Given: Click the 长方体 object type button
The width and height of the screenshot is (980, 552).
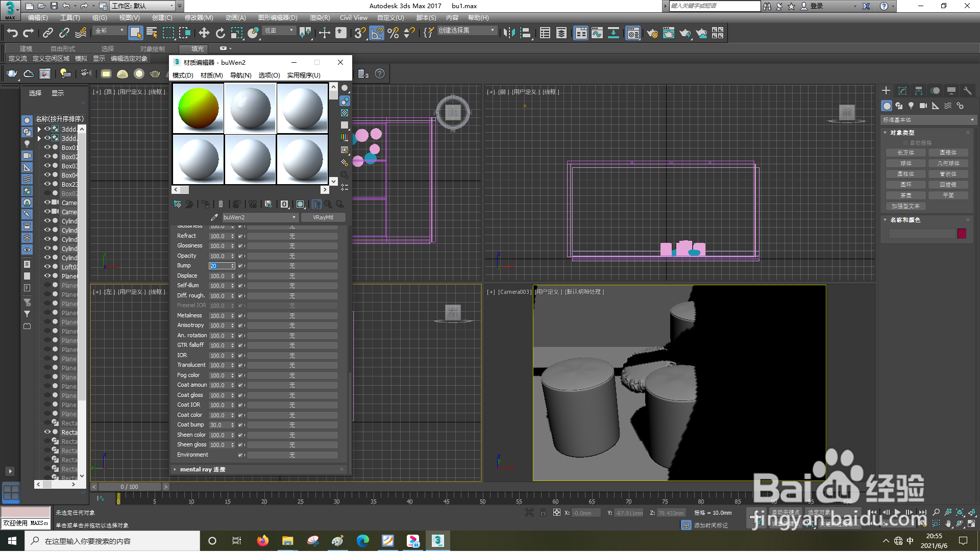Looking at the screenshot, I should point(905,153).
